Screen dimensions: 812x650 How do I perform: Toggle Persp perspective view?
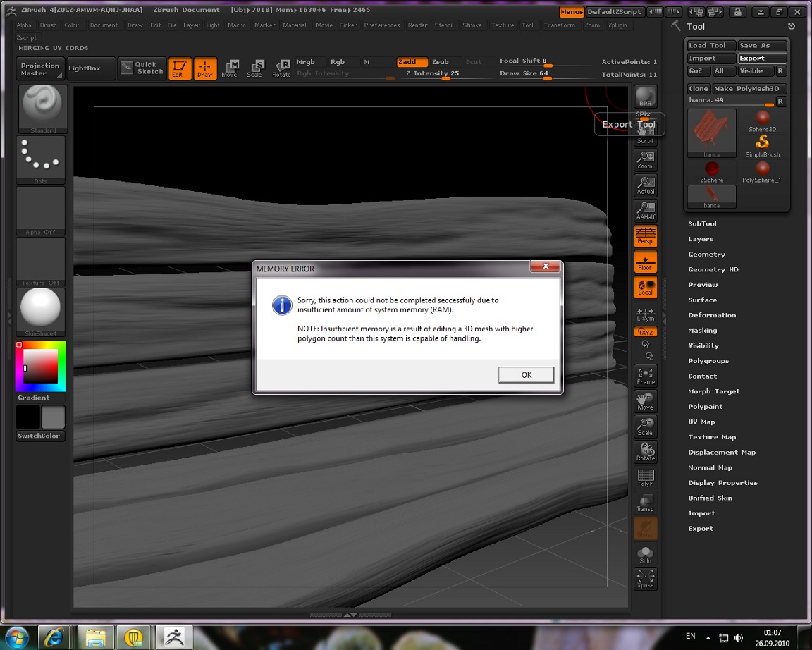(x=645, y=235)
